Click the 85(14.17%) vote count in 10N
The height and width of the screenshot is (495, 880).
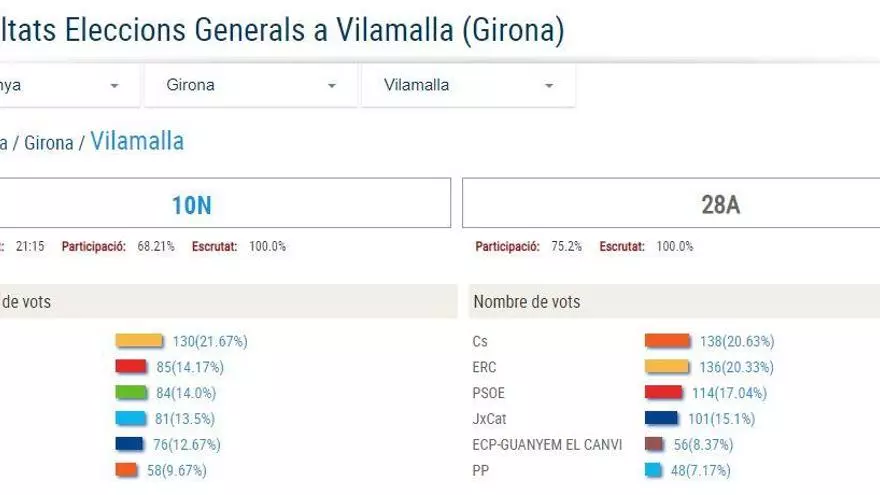tap(188, 367)
